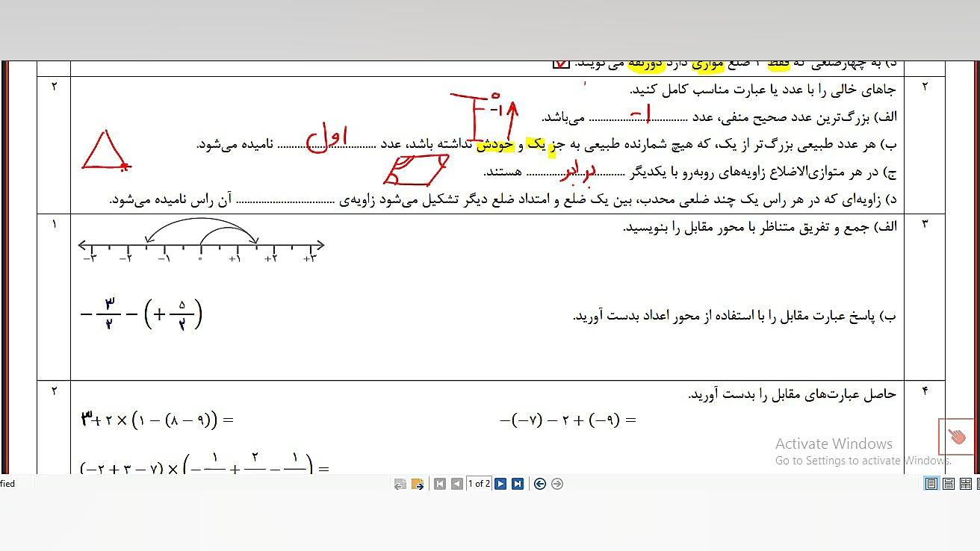Click the red parallelogram sketch

[x=415, y=169]
